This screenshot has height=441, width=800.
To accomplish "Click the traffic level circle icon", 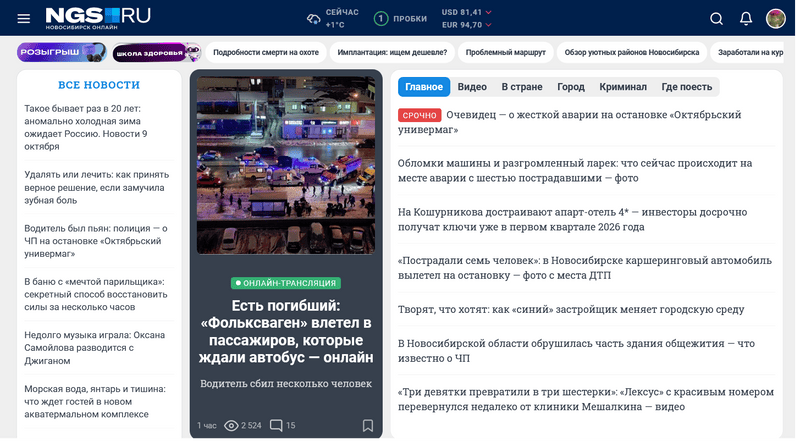I will tap(381, 19).
